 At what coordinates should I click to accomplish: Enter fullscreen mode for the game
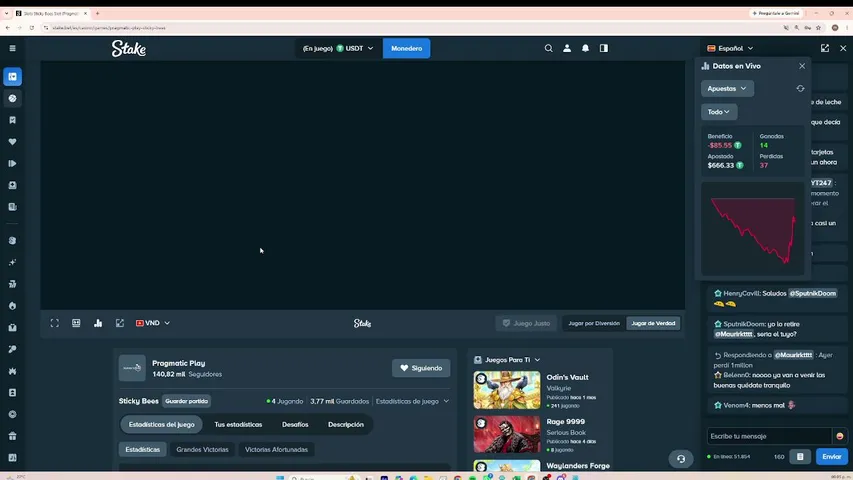coord(54,323)
